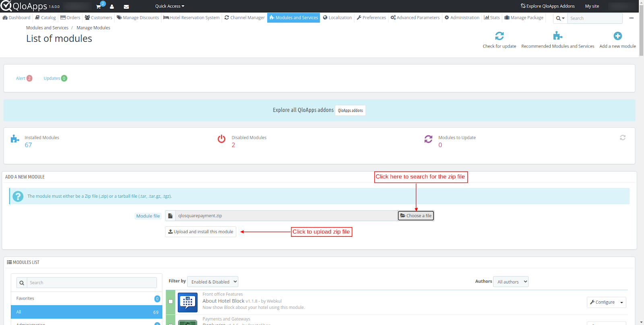Click Disabled Modules power icon

[x=221, y=139]
